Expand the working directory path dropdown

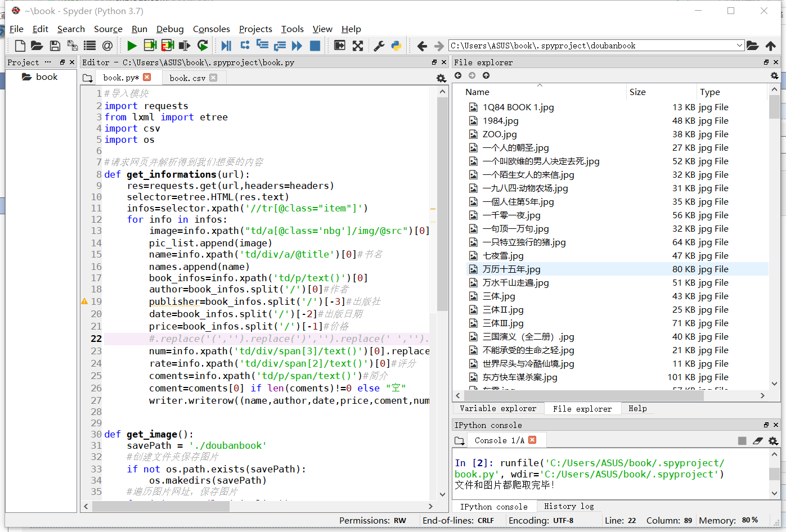click(739, 46)
